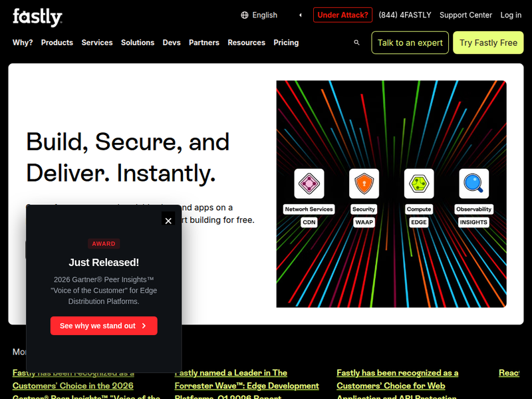Click Talk to an expert button

click(x=410, y=43)
